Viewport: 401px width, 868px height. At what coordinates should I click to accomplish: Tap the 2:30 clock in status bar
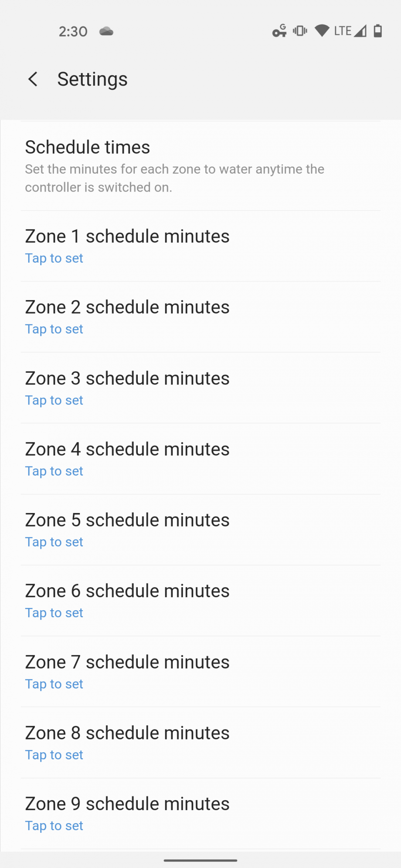click(x=73, y=31)
